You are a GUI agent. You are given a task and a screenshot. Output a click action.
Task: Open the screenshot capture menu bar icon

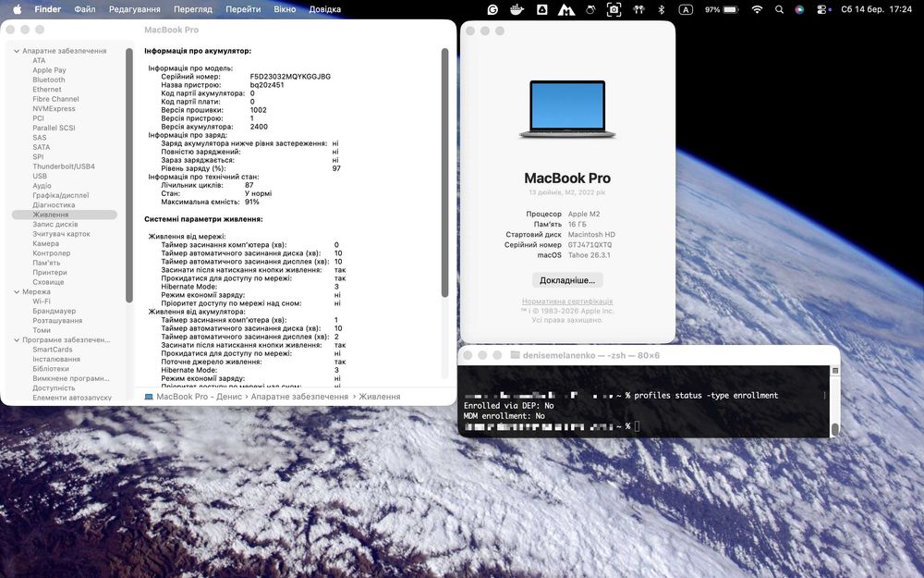[614, 9]
